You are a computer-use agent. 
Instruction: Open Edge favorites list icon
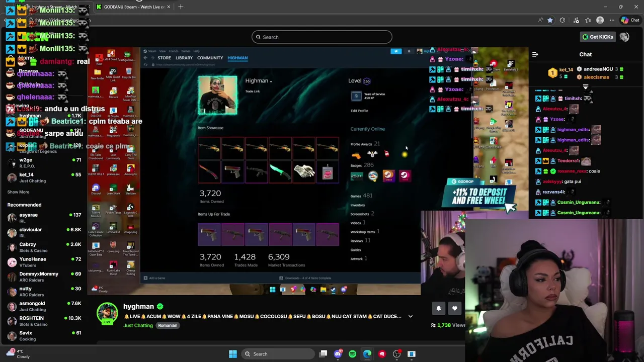coord(588,20)
